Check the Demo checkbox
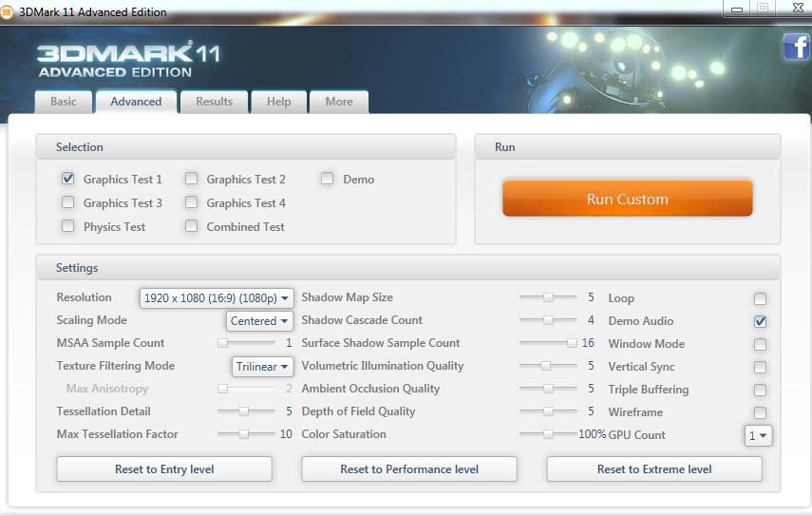The width and height of the screenshot is (812, 516). pyautogui.click(x=328, y=179)
